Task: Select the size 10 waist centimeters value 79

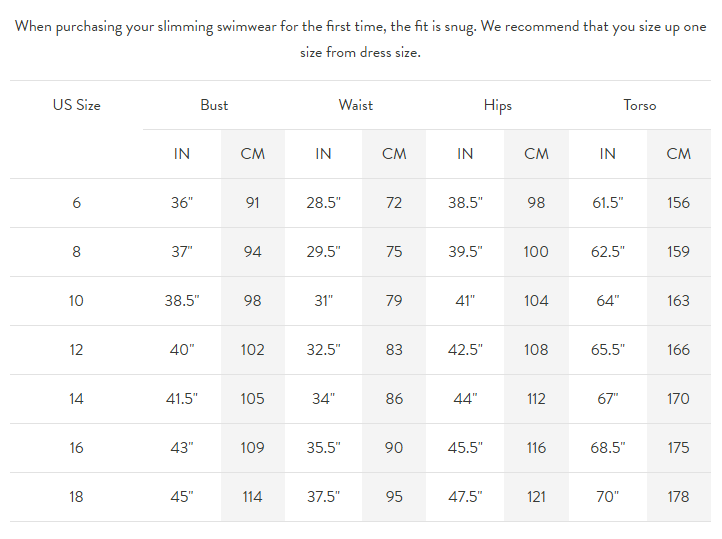Action: (x=394, y=301)
